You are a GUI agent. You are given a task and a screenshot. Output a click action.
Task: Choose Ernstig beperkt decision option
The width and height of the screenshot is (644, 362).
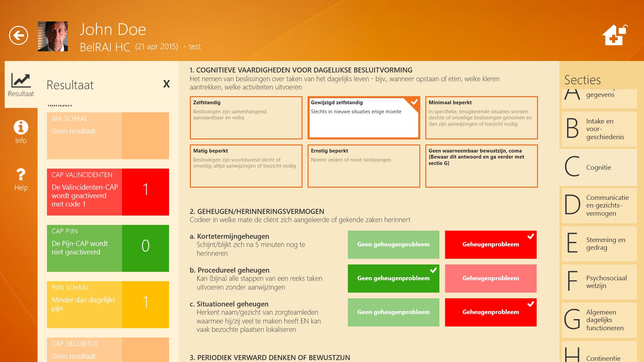pos(364,166)
